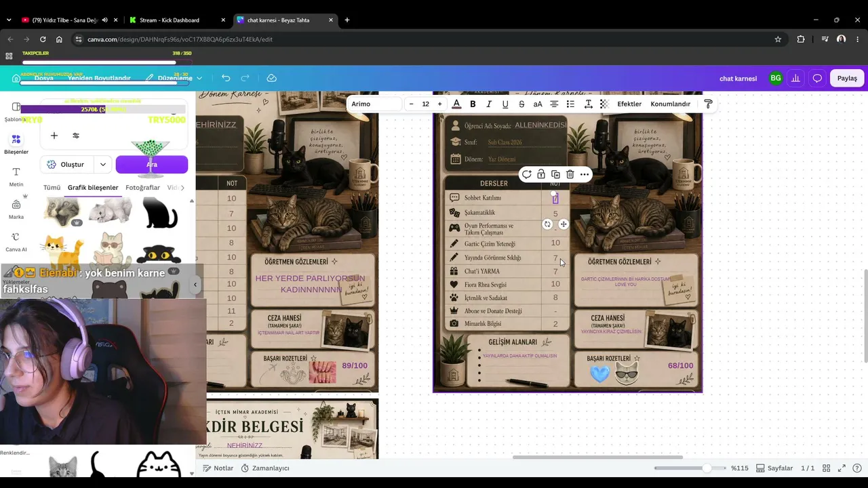Image resolution: width=868 pixels, height=488 pixels.
Task: Click the move handle below the selection
Action: tap(564, 224)
